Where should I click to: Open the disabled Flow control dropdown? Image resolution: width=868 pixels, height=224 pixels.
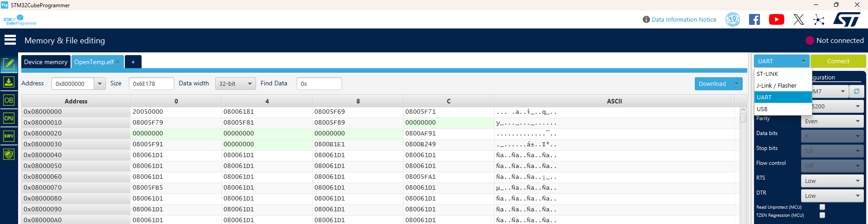coord(832,166)
